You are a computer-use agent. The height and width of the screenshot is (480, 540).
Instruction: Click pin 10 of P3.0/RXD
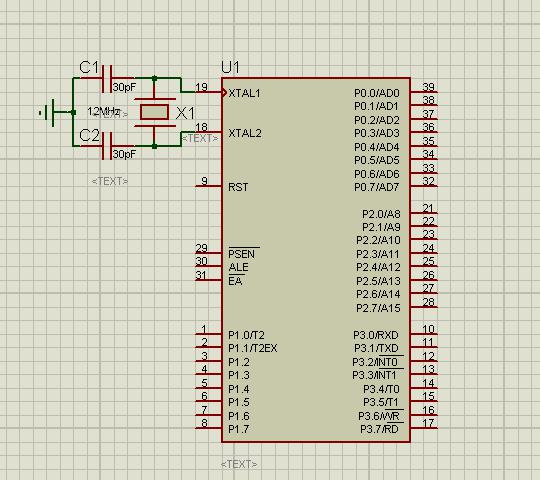pyautogui.click(x=424, y=334)
